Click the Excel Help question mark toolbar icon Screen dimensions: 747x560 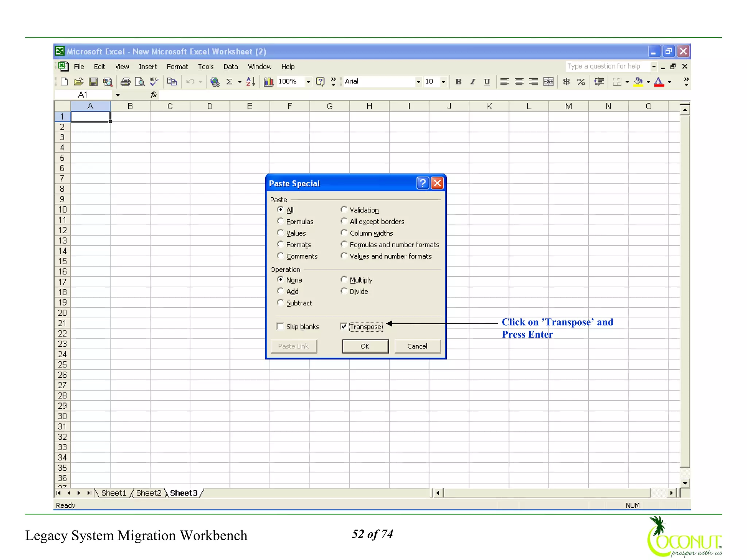coord(320,82)
